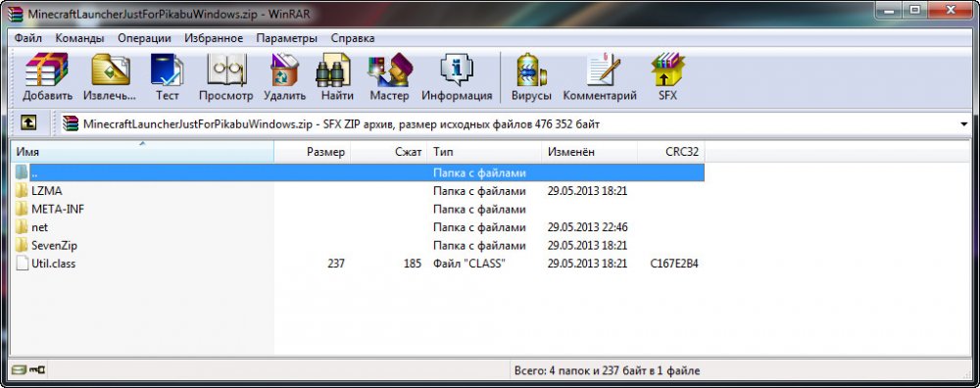980x388 pixels.
Task: Select the net folder name
Action: (x=39, y=227)
